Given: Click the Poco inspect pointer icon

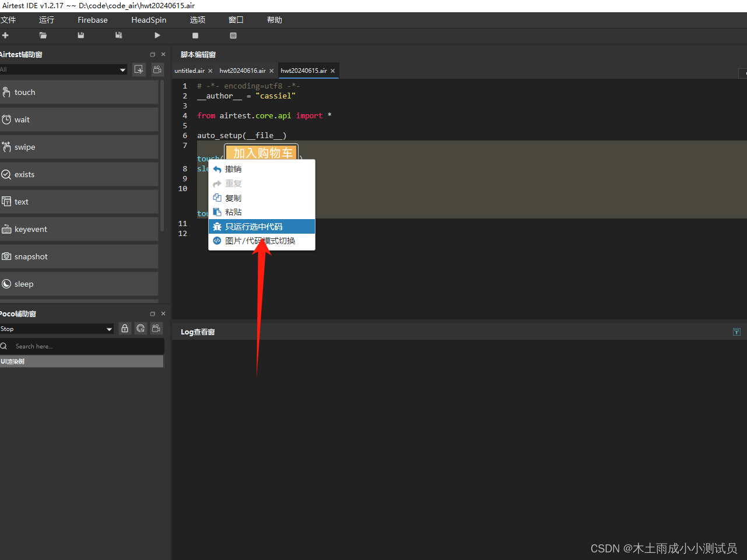Looking at the screenshot, I should 141,329.
